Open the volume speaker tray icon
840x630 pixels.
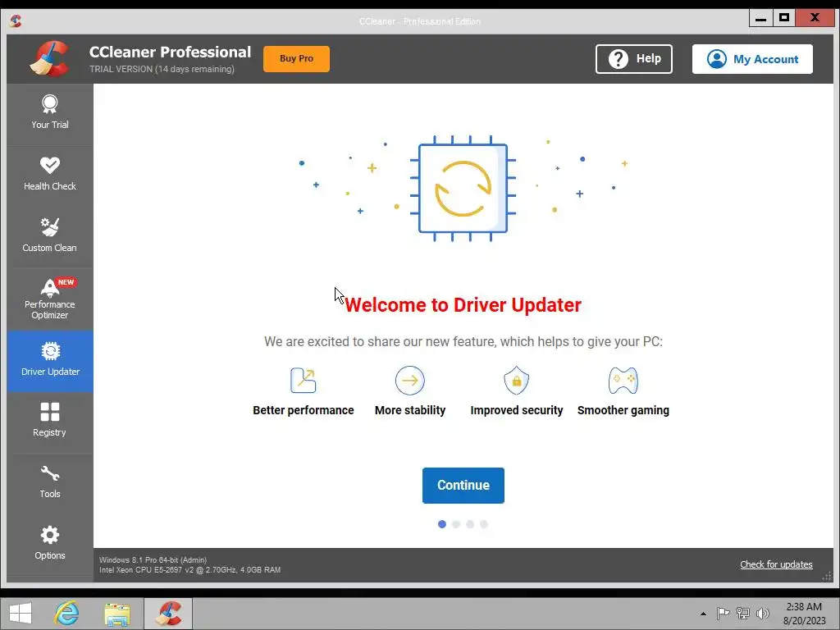(763, 613)
